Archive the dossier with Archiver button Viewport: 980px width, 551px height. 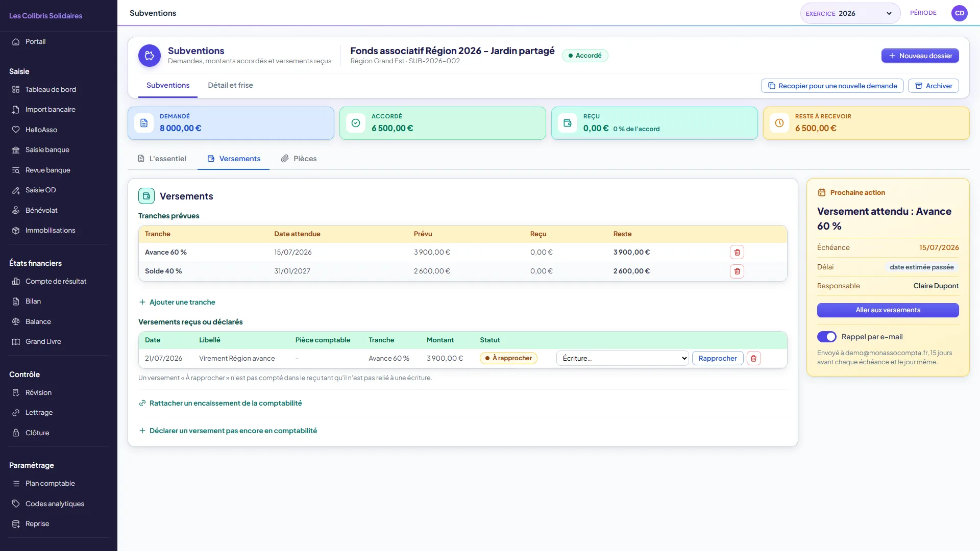933,86
